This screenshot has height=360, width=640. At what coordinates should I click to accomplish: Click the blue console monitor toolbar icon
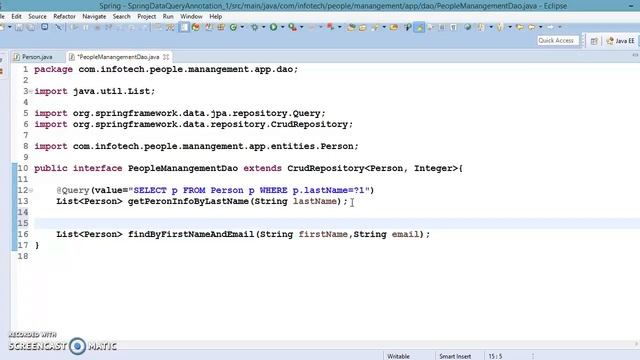point(44,27)
